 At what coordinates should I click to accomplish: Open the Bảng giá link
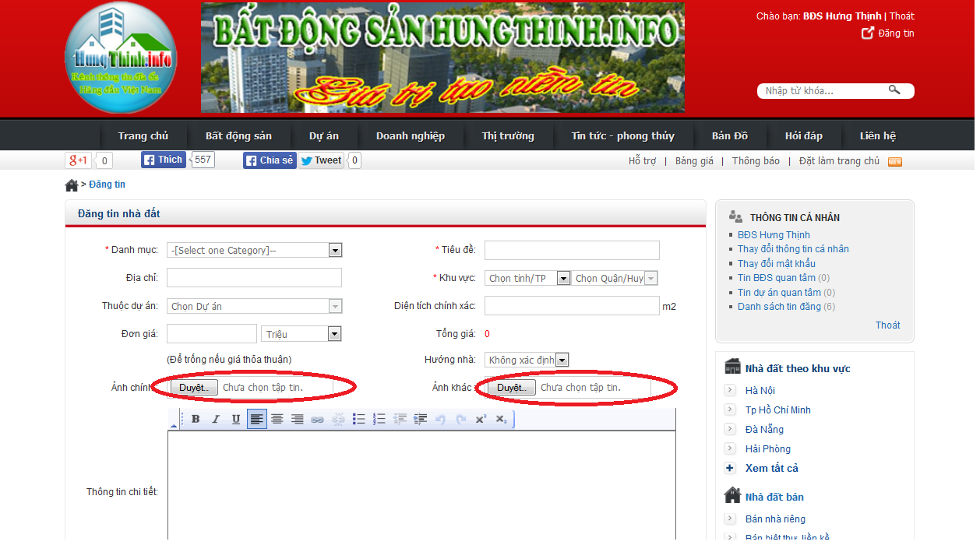tap(694, 160)
